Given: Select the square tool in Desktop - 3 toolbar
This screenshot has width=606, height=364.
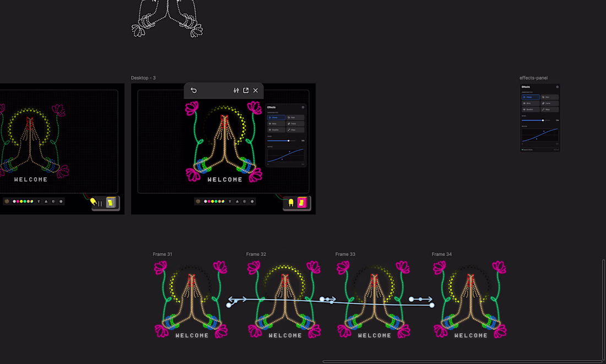Looking at the screenshot, I should (245, 202).
